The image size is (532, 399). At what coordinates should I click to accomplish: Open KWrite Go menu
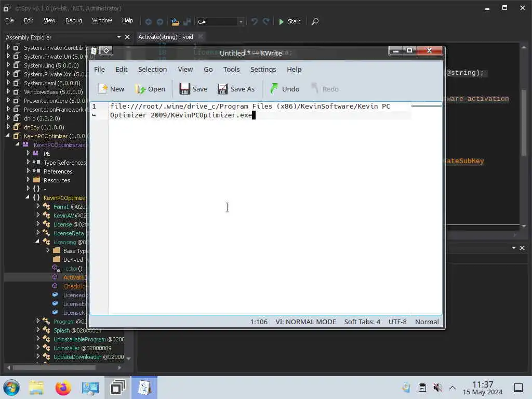(x=208, y=69)
